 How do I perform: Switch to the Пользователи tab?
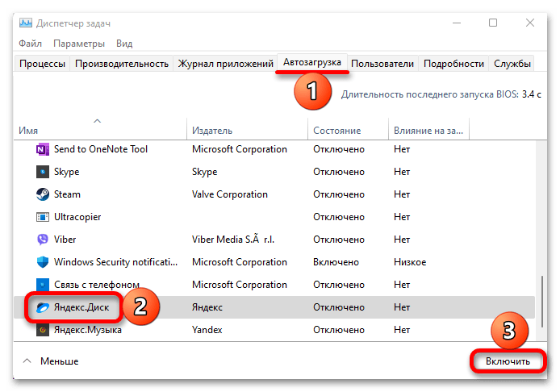[382, 64]
